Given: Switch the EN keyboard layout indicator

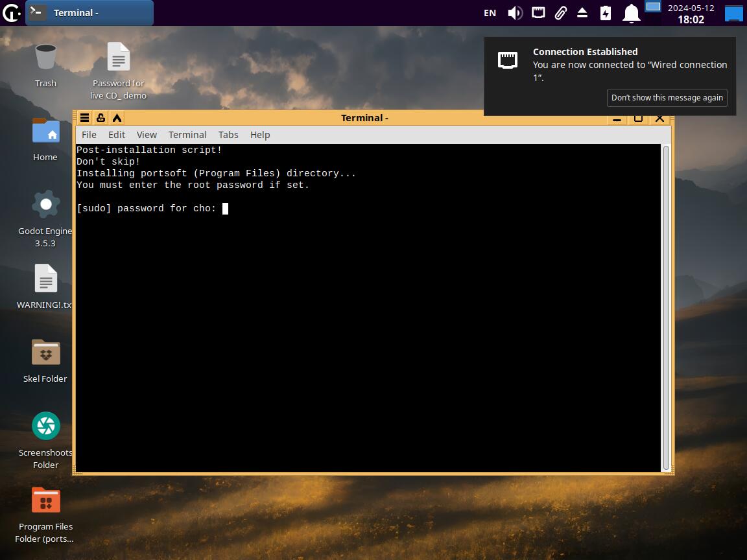Looking at the screenshot, I should tap(490, 13).
